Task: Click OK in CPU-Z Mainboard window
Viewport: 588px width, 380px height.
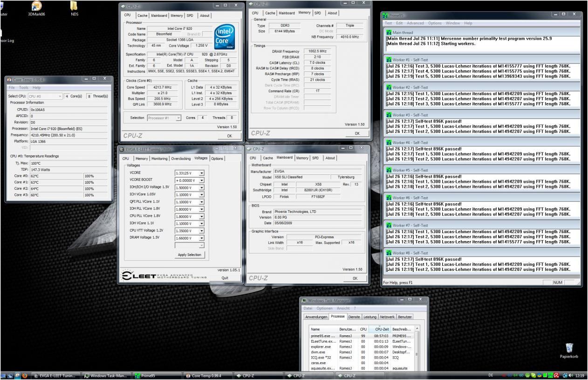Action: (355, 278)
